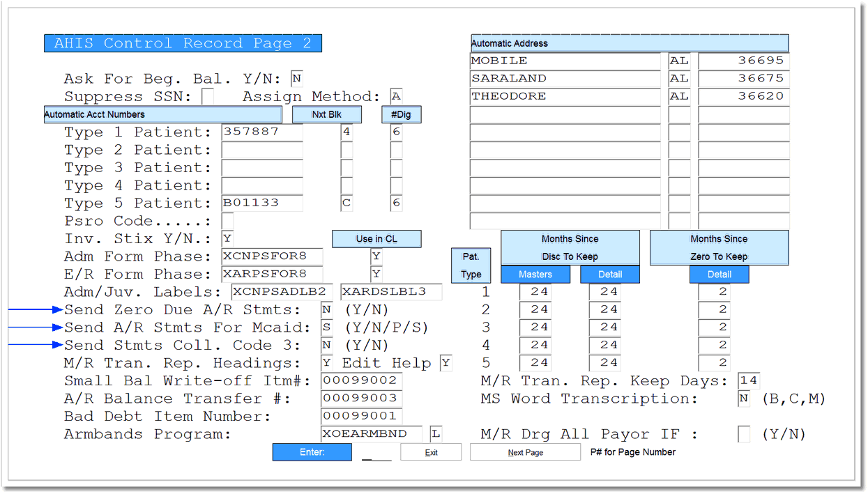Click the Months Since Zero To Keep header
The width and height of the screenshot is (868, 494).
pyautogui.click(x=719, y=248)
